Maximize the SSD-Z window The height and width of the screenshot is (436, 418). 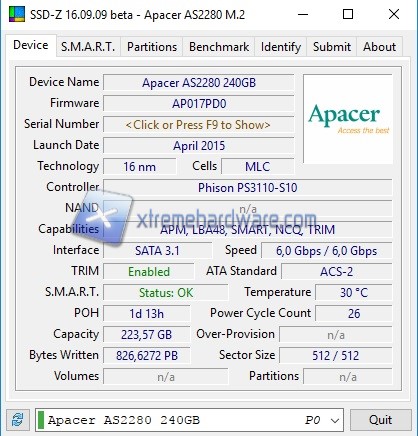coord(348,14)
